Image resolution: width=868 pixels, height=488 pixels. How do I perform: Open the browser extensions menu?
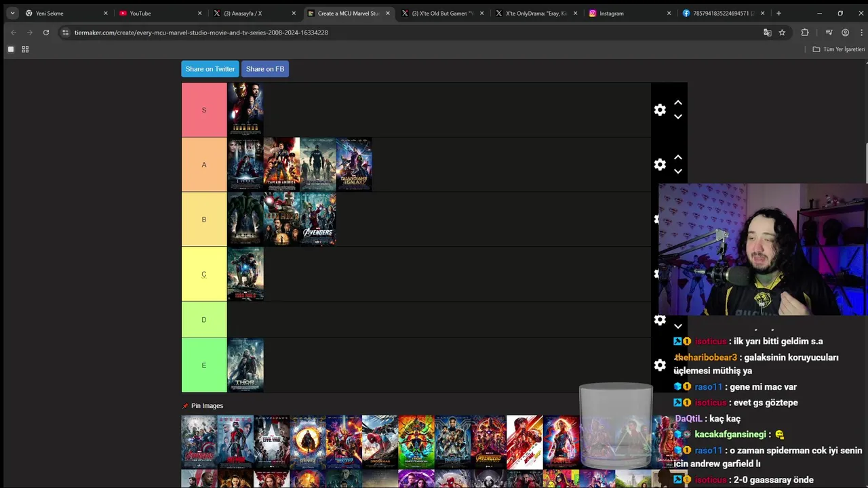tap(805, 33)
